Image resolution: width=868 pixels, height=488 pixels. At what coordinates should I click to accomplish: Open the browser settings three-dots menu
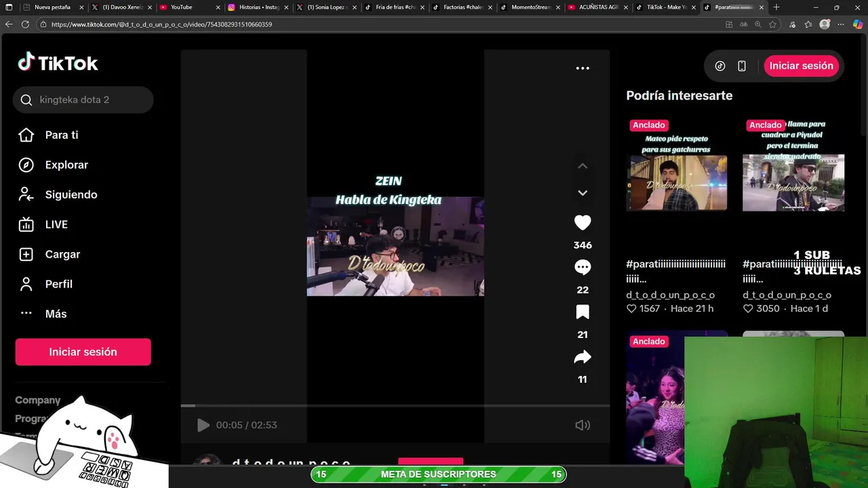coord(842,24)
